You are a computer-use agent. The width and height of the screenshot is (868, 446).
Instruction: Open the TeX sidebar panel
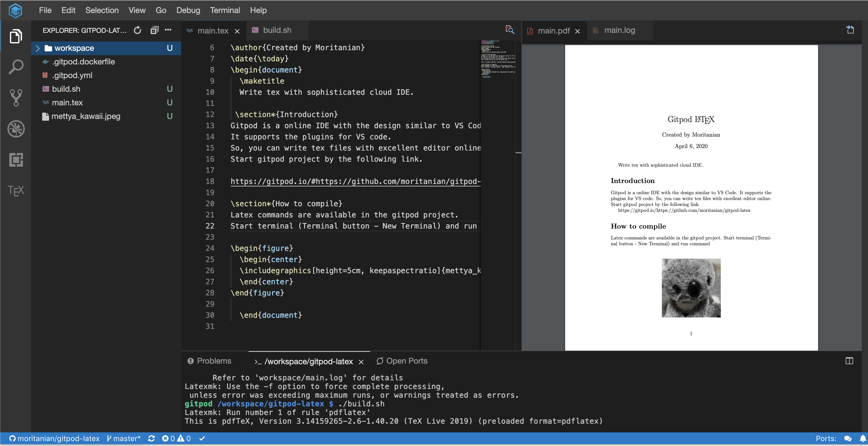[16, 190]
